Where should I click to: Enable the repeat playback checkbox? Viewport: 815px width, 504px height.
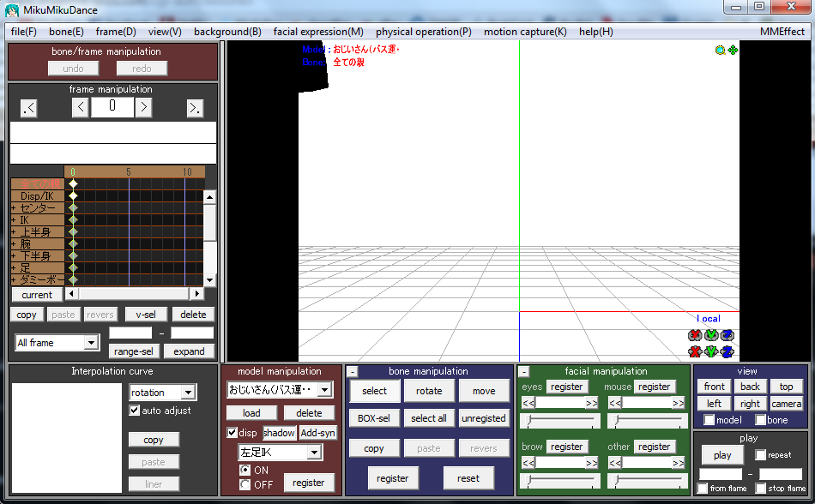tap(762, 455)
